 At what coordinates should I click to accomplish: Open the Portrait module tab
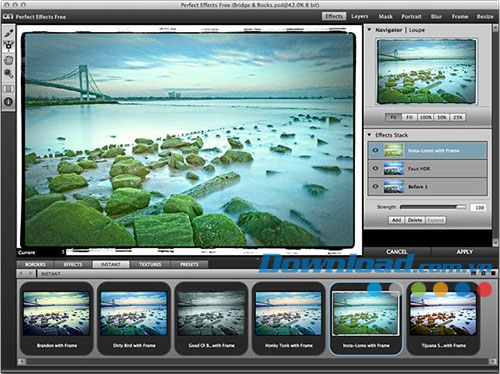pos(411,16)
